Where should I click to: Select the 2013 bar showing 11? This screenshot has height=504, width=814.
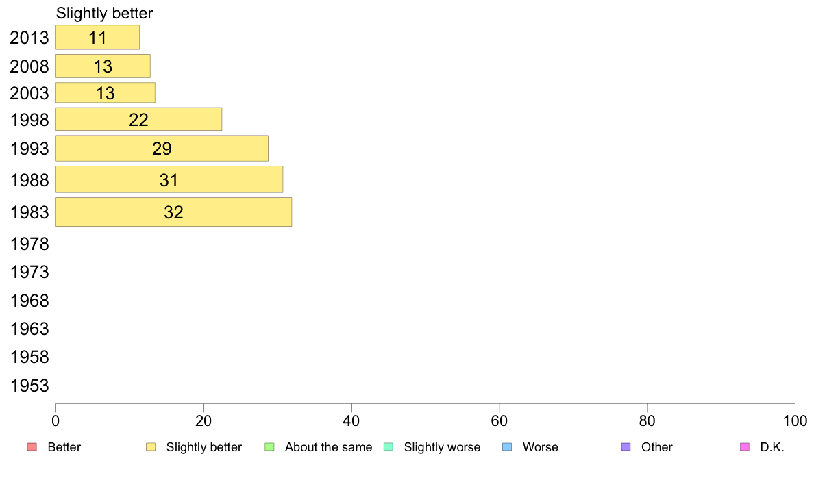click(97, 38)
